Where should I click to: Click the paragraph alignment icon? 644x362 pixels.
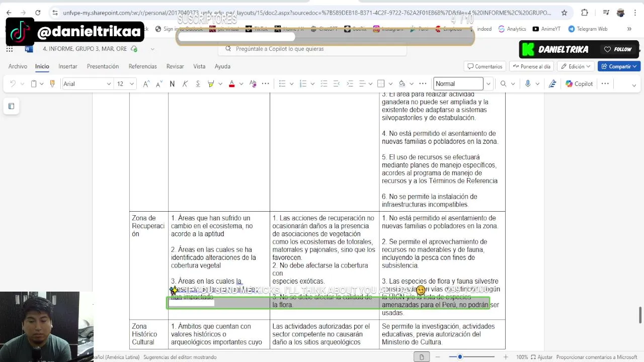[362, 84]
